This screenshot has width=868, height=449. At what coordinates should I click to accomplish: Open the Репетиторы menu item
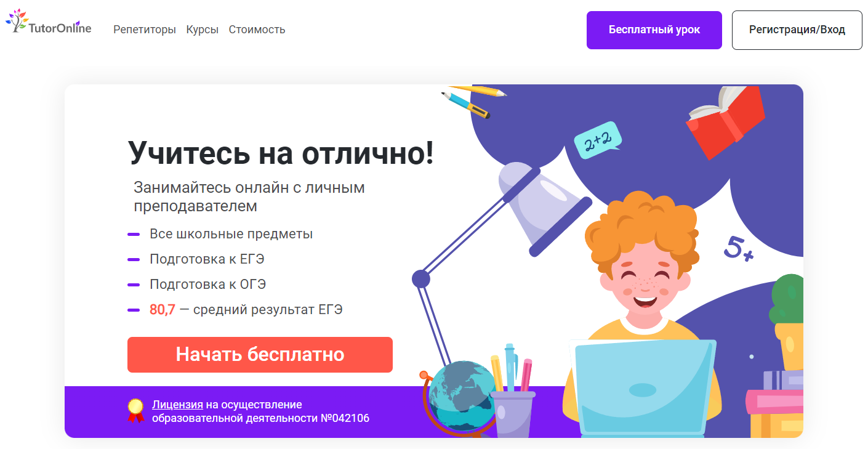coord(145,30)
